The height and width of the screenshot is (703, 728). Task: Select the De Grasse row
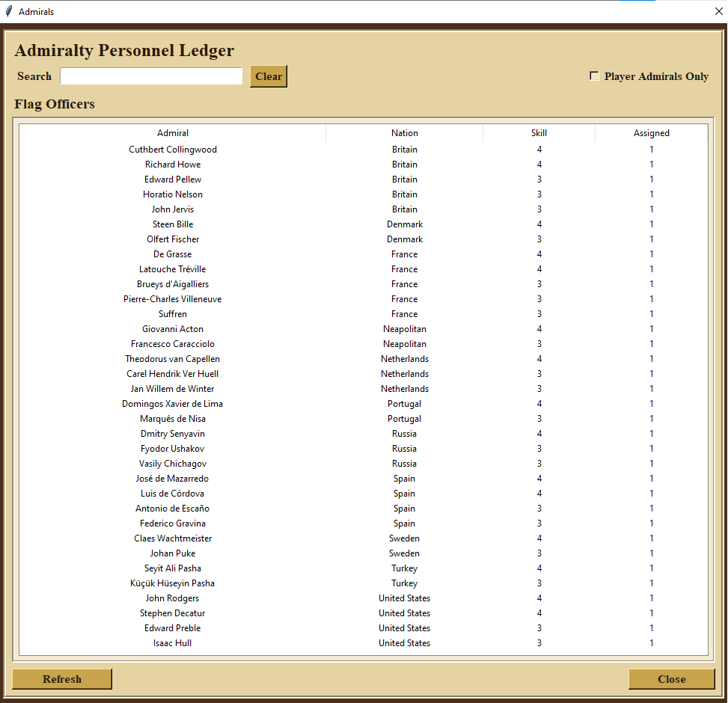pos(364,254)
